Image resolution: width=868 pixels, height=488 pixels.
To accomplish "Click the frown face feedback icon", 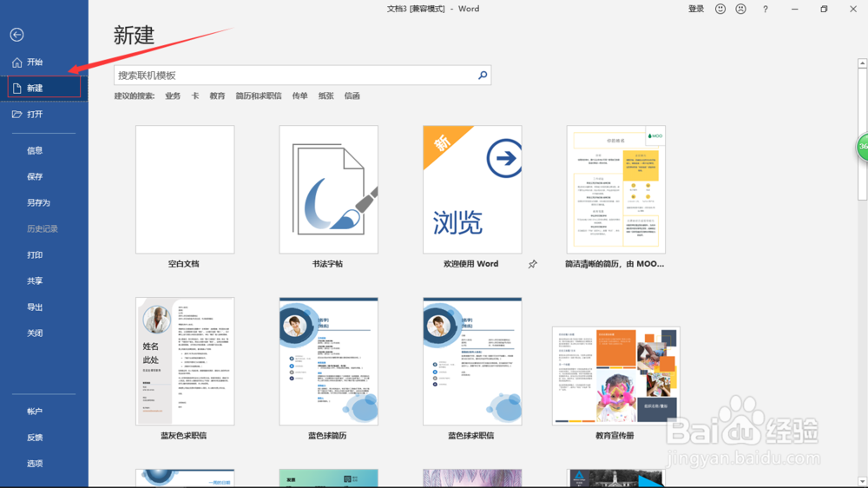I will click(740, 9).
